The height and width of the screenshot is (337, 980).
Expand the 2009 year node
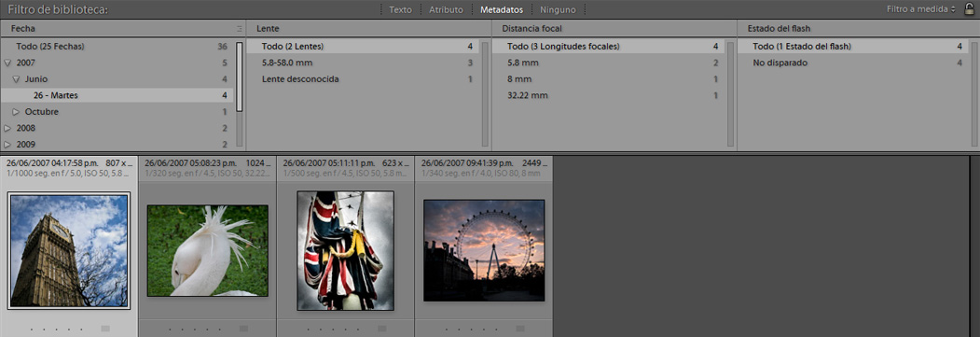pos(7,145)
